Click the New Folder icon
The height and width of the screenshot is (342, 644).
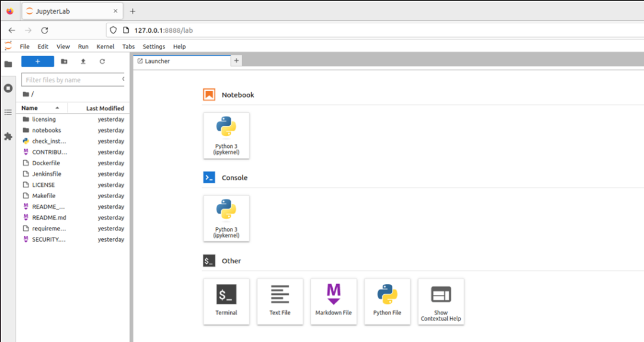(64, 61)
